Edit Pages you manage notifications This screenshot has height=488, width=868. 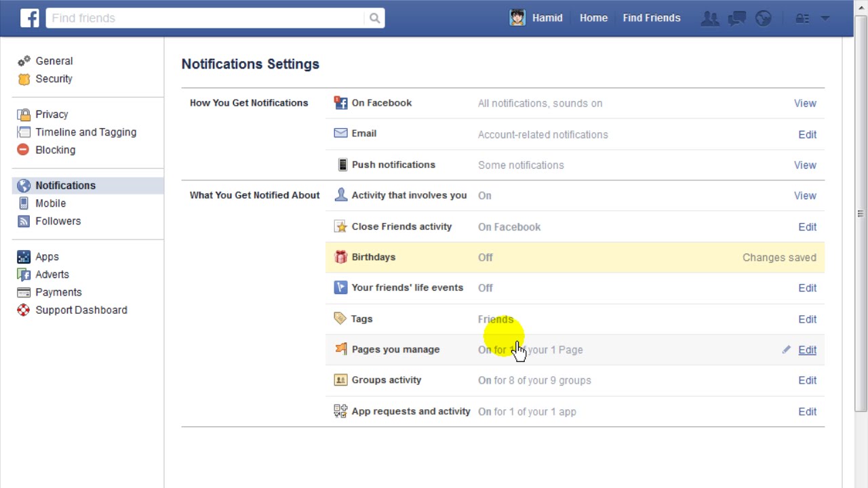(x=807, y=350)
